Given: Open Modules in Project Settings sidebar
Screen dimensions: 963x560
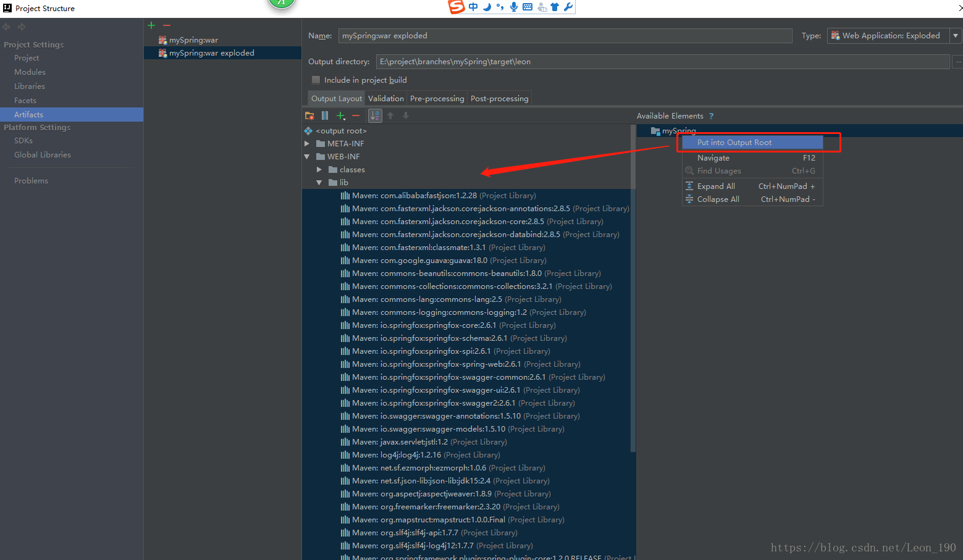Looking at the screenshot, I should coord(30,72).
